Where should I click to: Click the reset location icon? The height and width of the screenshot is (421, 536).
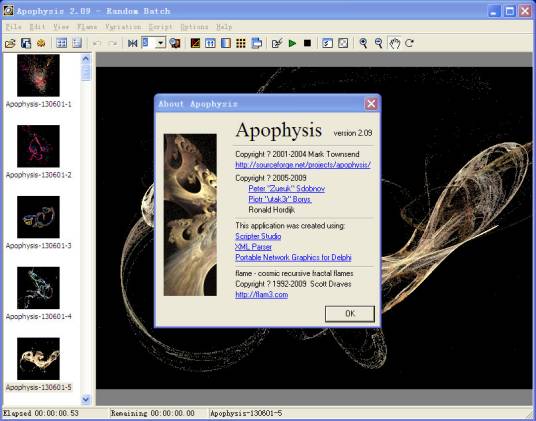pyautogui.click(x=132, y=43)
